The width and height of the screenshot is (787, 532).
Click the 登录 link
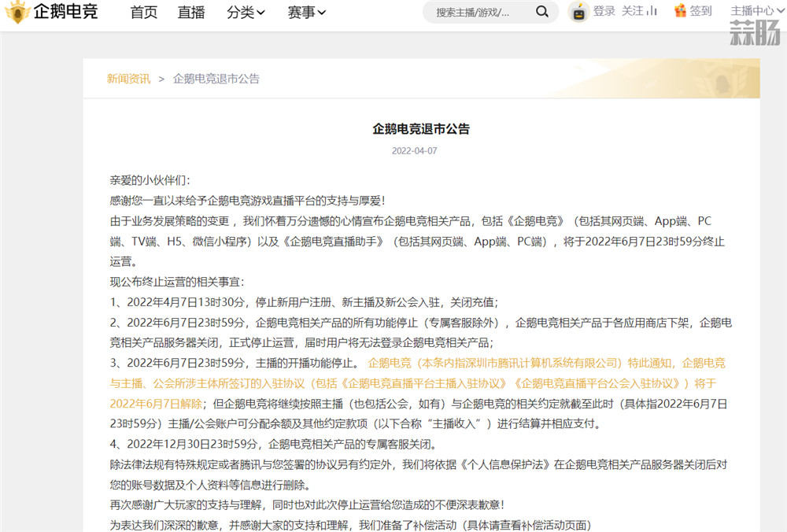tap(604, 10)
